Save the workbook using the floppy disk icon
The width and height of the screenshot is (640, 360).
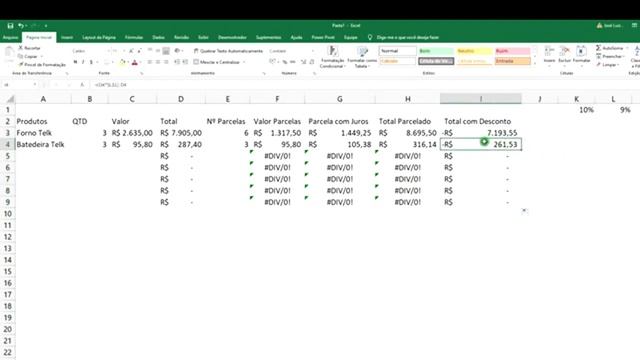[x=10, y=26]
